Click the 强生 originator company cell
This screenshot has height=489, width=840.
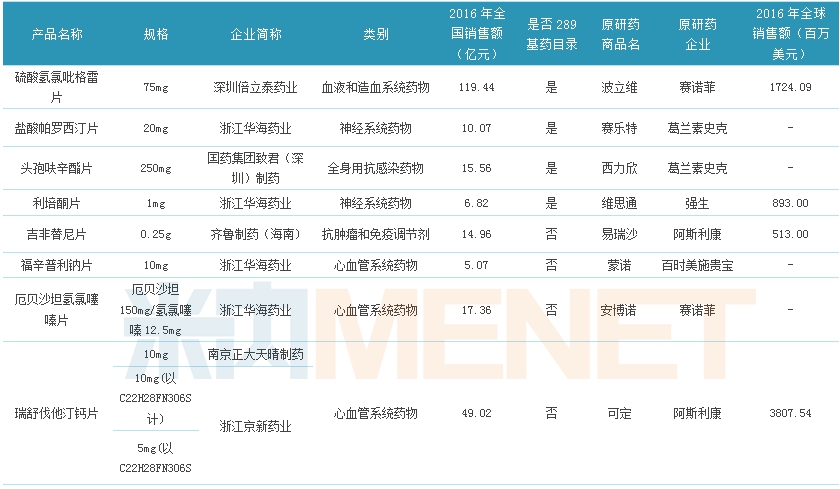pos(697,203)
